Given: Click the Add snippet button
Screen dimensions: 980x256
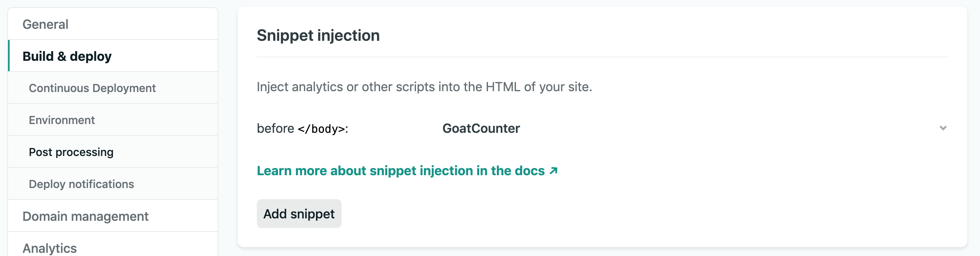Looking at the screenshot, I should pyautogui.click(x=299, y=214).
